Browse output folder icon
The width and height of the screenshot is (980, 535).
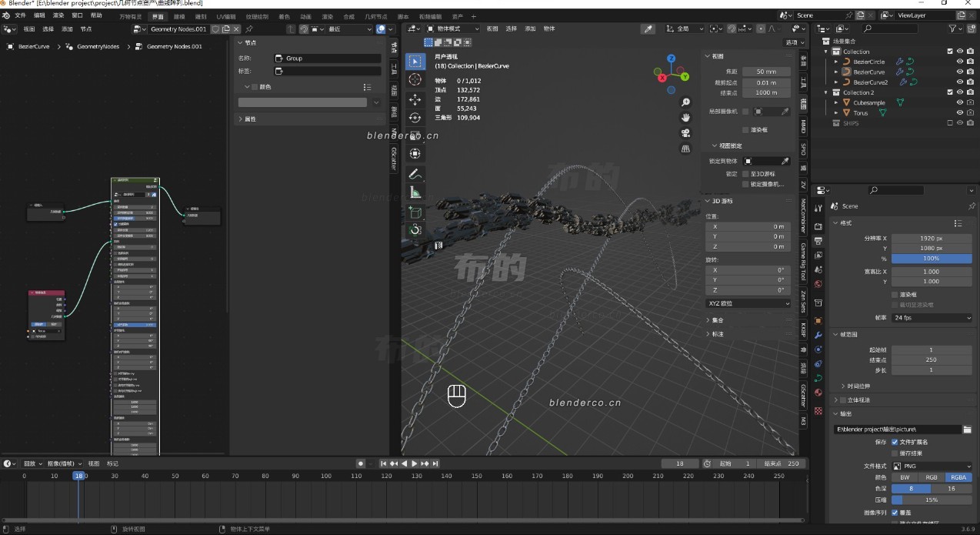pyautogui.click(x=968, y=429)
